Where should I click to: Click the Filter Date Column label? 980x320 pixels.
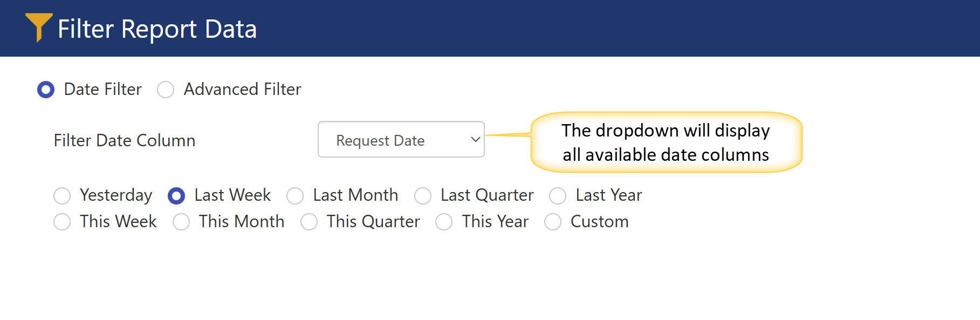(125, 140)
